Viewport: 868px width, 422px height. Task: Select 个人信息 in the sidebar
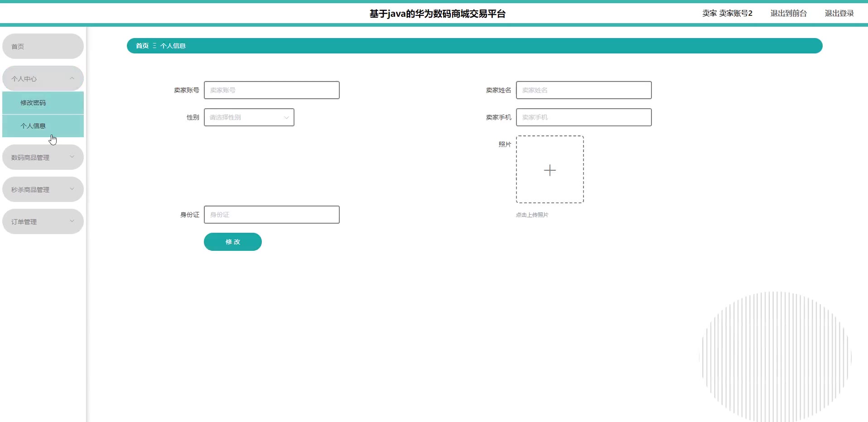tap(43, 126)
